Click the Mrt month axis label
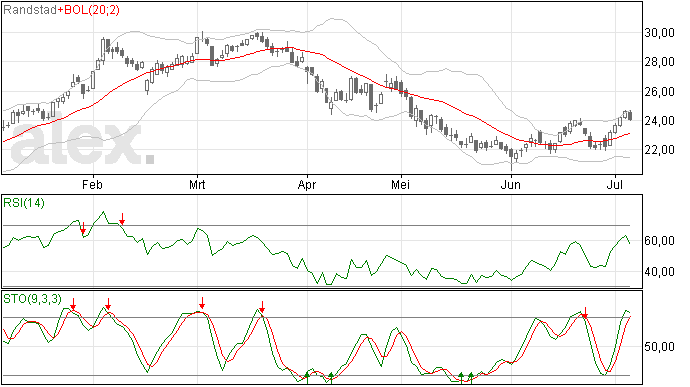This screenshot has width=690, height=387. pyautogui.click(x=197, y=184)
